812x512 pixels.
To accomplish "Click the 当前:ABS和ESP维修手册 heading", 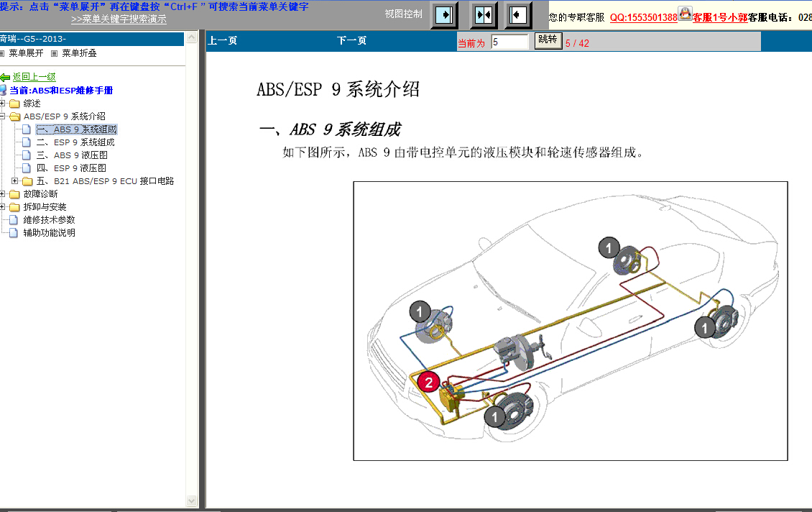I will tap(61, 90).
